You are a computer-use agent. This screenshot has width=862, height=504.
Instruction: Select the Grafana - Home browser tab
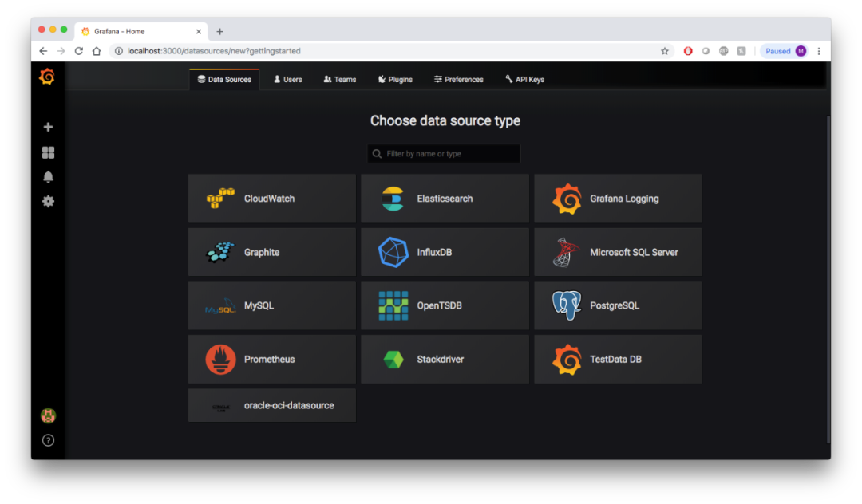[x=142, y=31]
